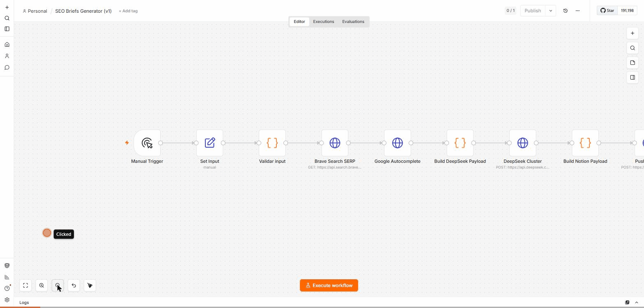The height and width of the screenshot is (308, 644).
Task: Open the 191,198 star count link
Action: click(x=627, y=11)
